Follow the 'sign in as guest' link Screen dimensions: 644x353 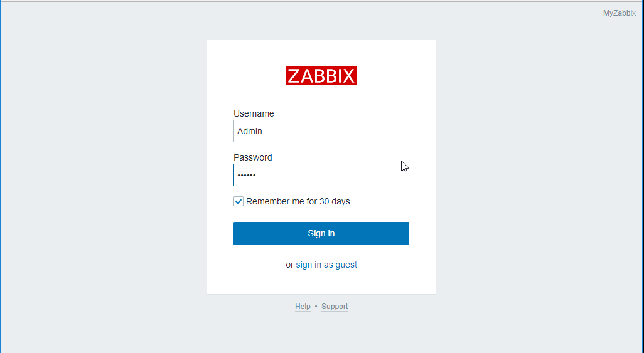point(326,265)
